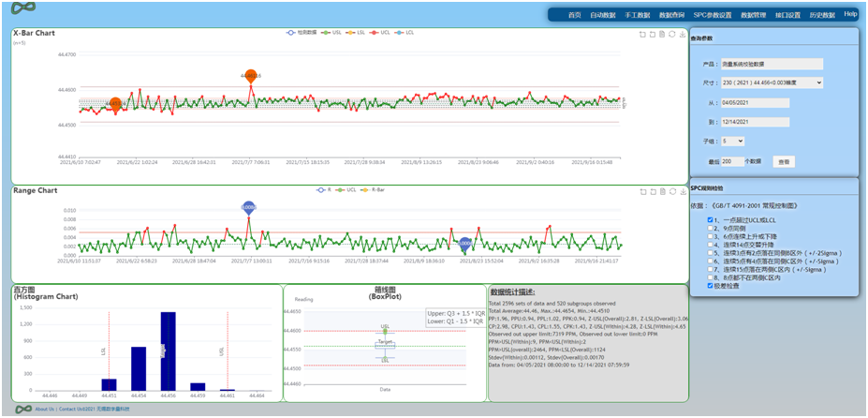Toggle R series in Range Chart legend
Viewport: 868px width, 418px height.
[324, 190]
